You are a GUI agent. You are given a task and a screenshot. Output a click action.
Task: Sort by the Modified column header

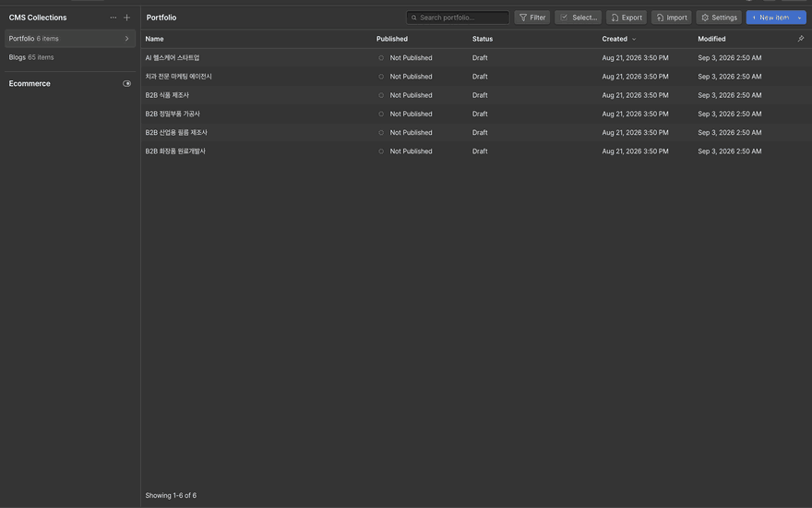point(711,39)
